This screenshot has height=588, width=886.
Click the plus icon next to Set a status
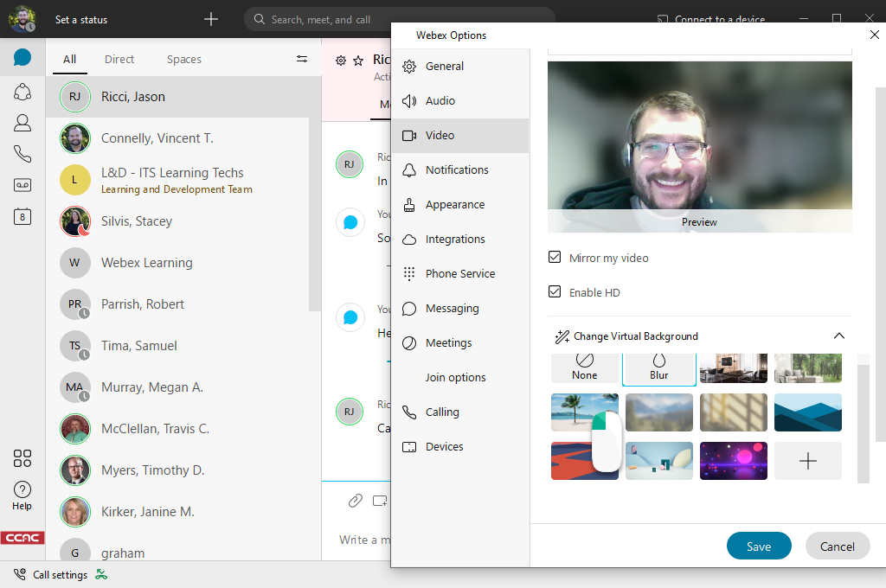(x=211, y=19)
